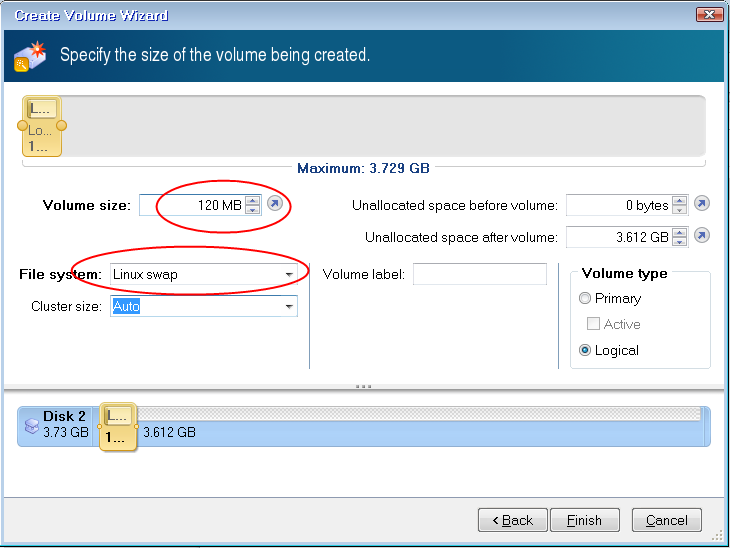730x548 pixels.
Task: Select the Primary volume type
Action: [585, 298]
